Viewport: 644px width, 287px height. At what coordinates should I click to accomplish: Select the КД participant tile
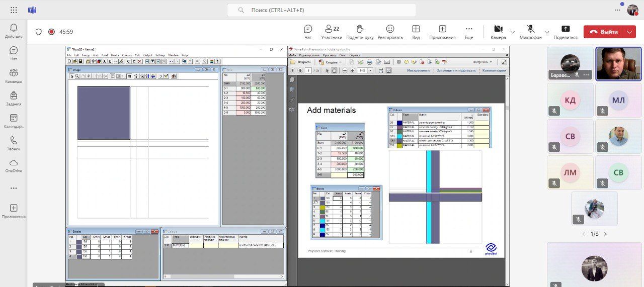click(570, 100)
